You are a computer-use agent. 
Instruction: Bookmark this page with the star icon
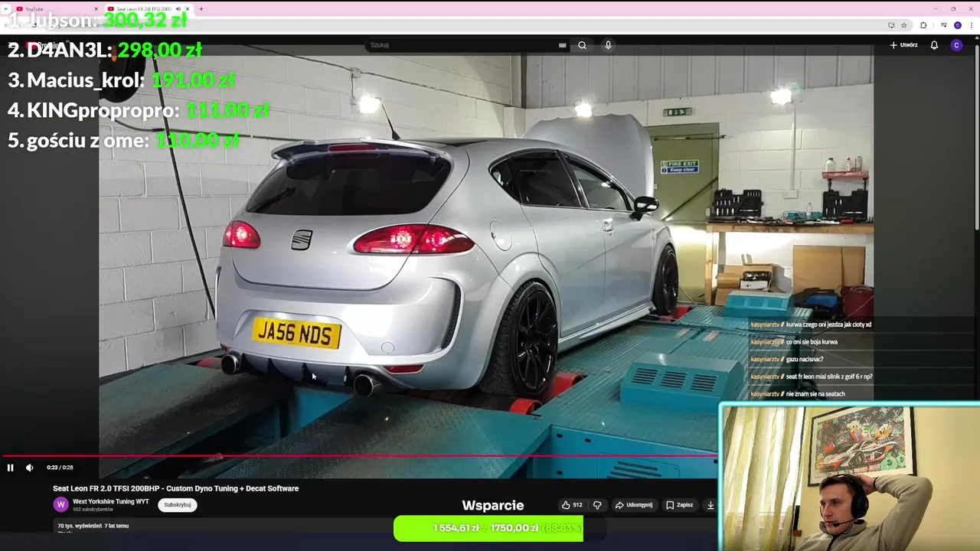click(x=903, y=25)
